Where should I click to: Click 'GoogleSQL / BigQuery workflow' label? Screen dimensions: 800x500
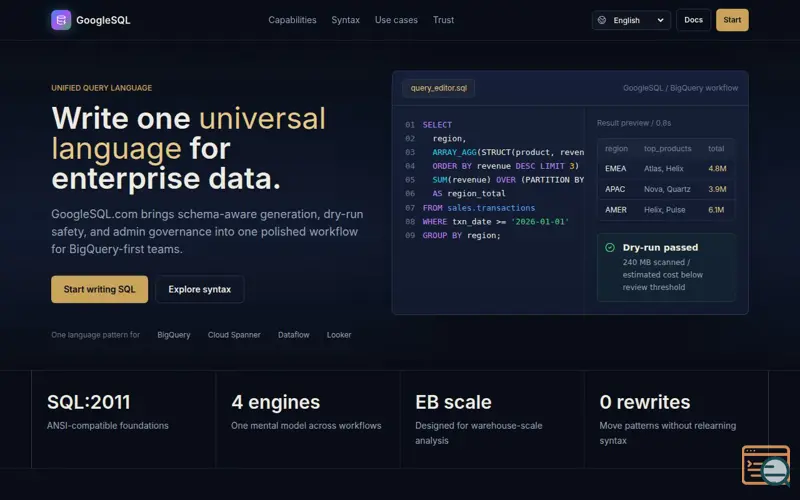680,88
